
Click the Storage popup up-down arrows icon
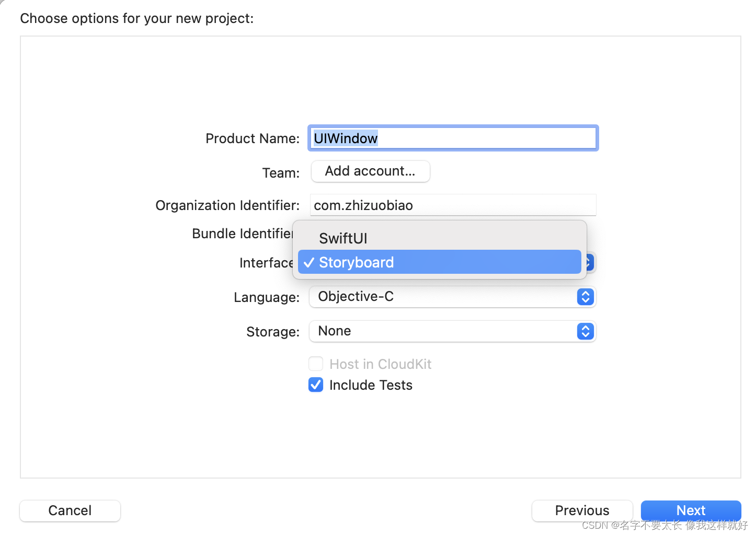[585, 331]
